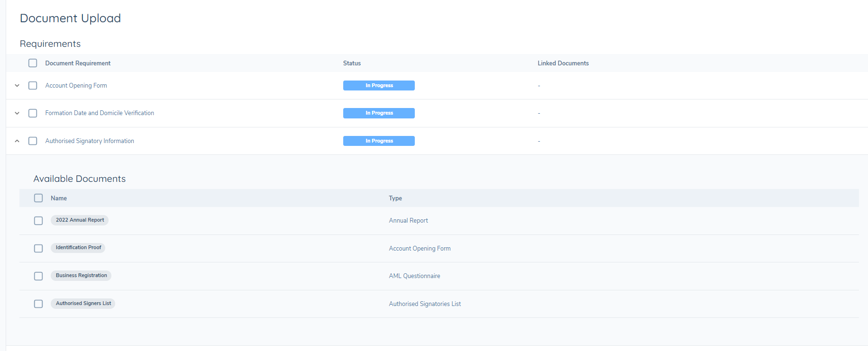Select all document requirements checkbox
The height and width of the screenshot is (351, 868).
tap(33, 63)
